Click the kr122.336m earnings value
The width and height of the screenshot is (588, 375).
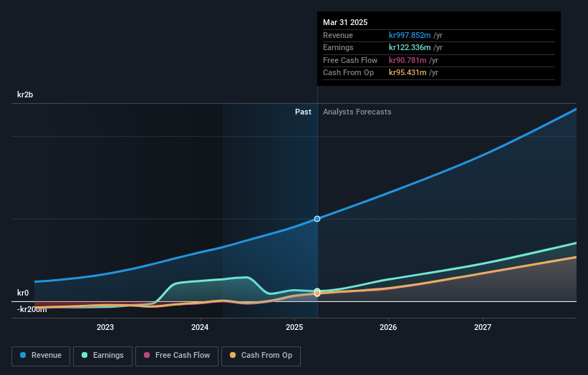pos(410,47)
